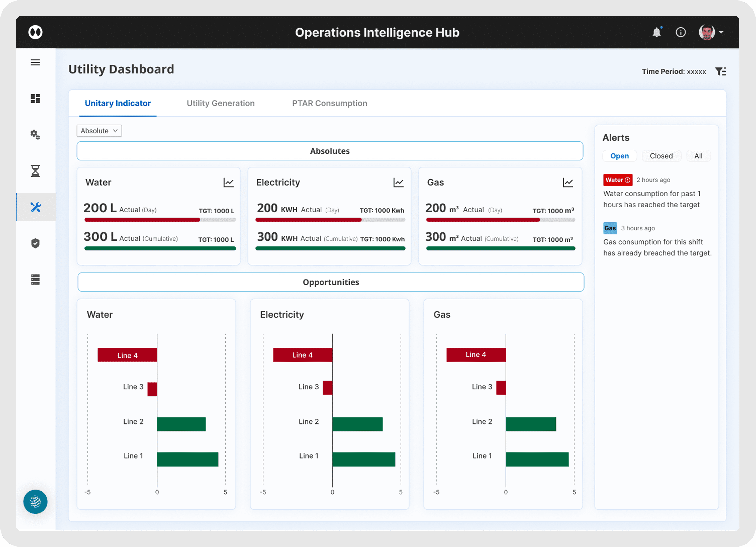
Task: Open the hamburger menu in sidebar
Action: point(35,62)
